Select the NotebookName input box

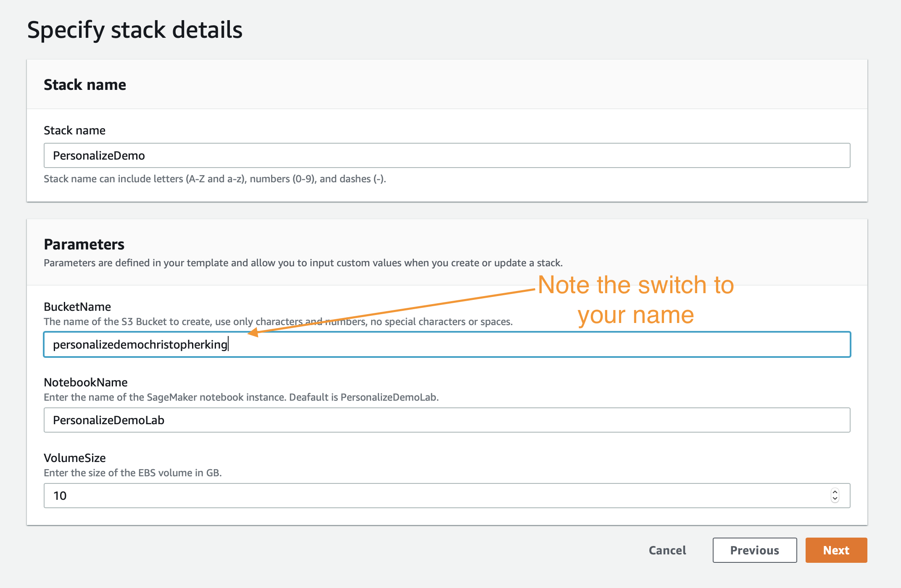coord(447,420)
